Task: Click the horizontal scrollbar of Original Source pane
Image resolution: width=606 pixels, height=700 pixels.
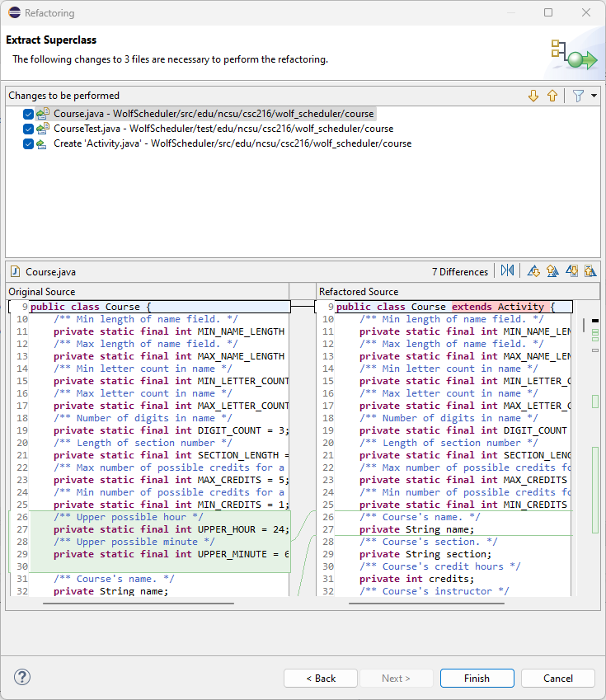Action: click(x=139, y=604)
